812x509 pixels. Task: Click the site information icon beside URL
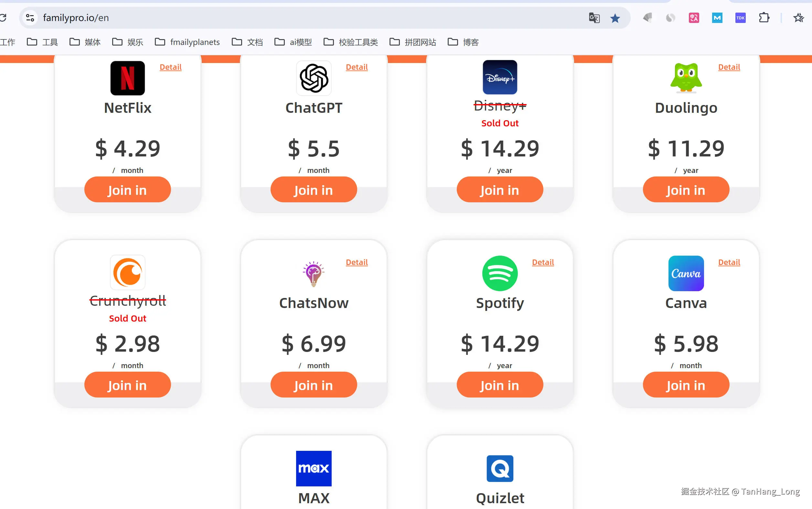(x=30, y=18)
